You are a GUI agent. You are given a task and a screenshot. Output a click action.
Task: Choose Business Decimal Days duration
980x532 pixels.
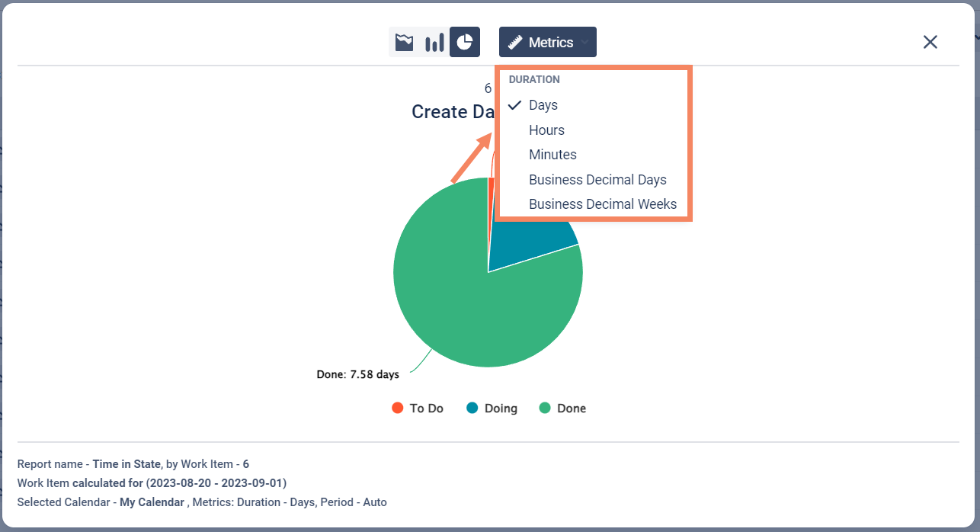coord(597,180)
